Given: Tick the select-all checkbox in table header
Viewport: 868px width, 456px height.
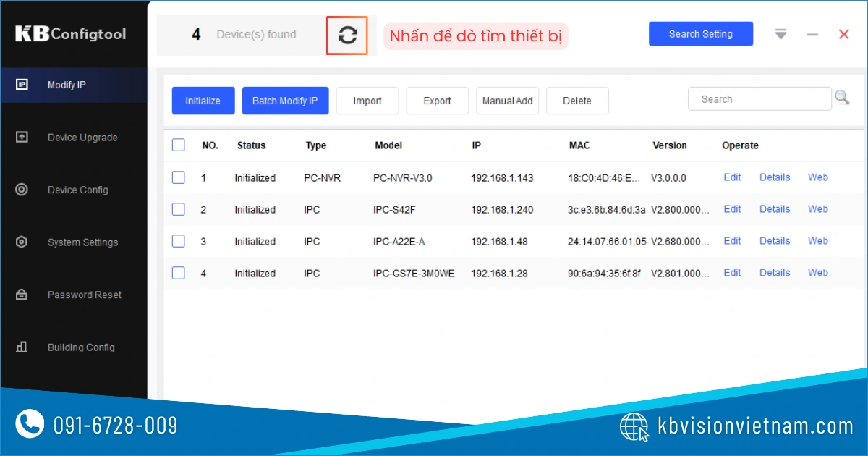Looking at the screenshot, I should click(x=179, y=145).
